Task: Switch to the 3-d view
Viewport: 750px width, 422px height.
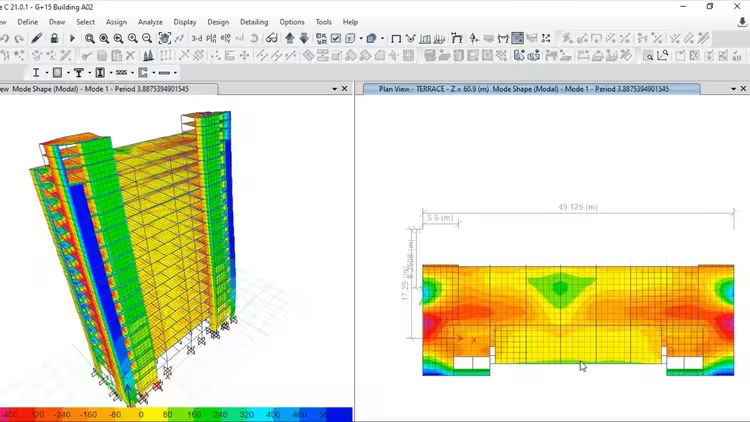Action: coord(197,38)
